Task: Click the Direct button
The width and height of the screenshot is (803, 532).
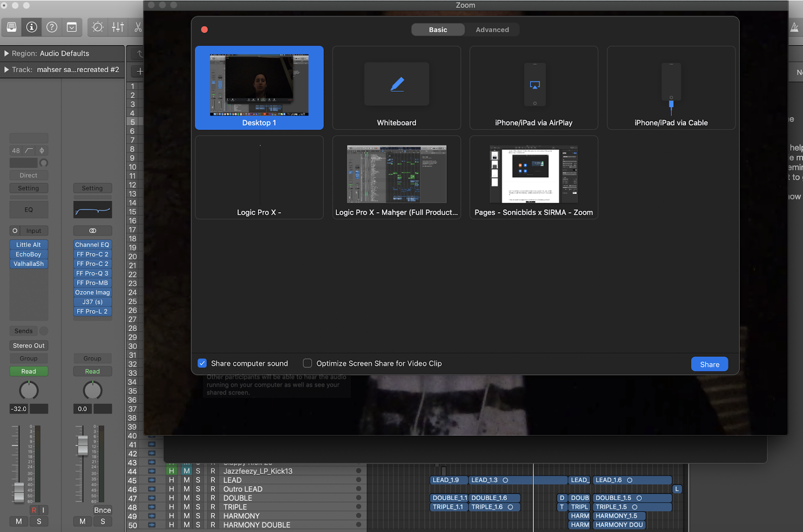Action: [x=29, y=176]
